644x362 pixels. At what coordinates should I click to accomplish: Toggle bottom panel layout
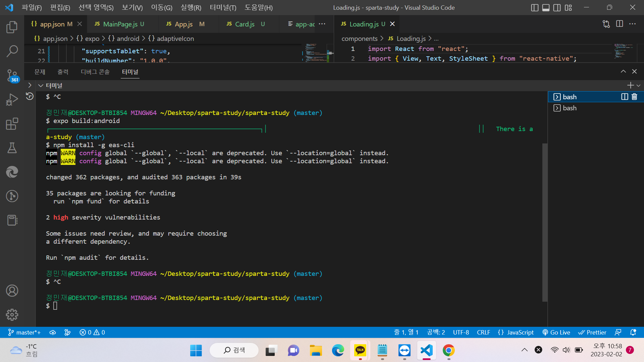tap(546, 8)
